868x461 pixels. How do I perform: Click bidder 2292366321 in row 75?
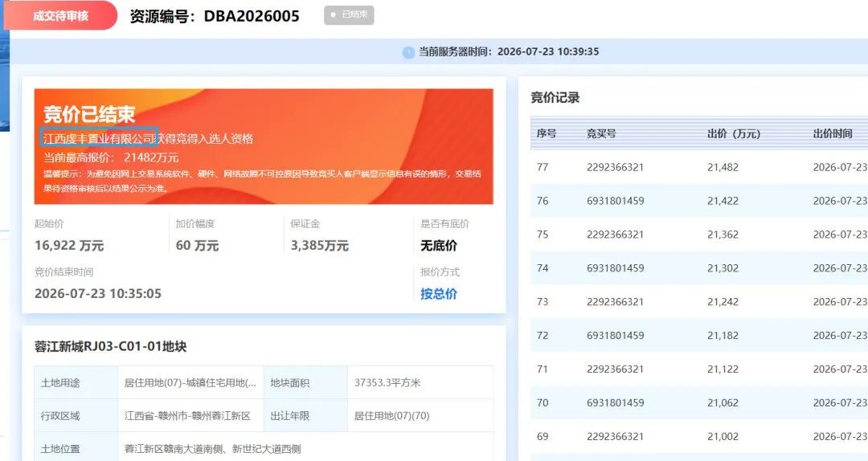point(615,235)
